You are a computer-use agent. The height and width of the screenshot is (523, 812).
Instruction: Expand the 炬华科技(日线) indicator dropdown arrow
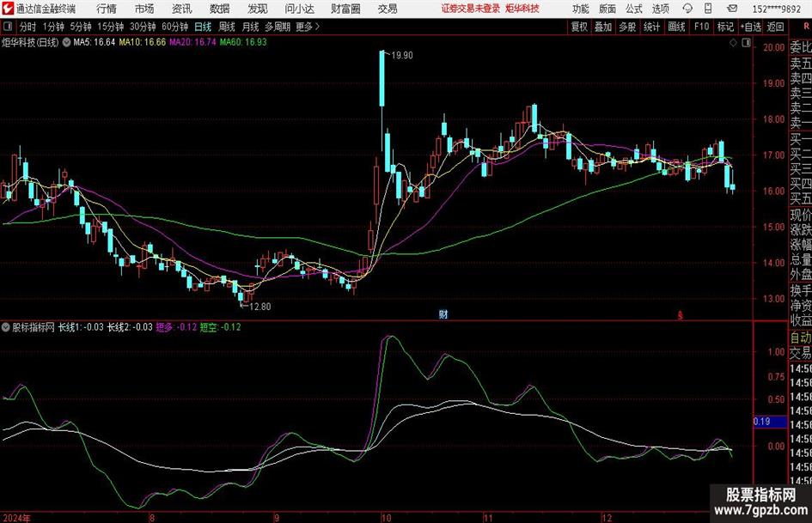point(66,42)
